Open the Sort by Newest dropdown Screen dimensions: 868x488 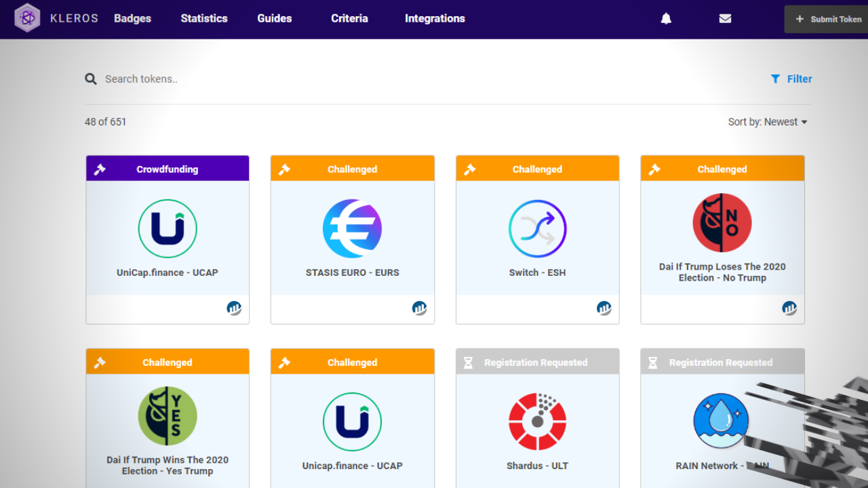pyautogui.click(x=768, y=122)
